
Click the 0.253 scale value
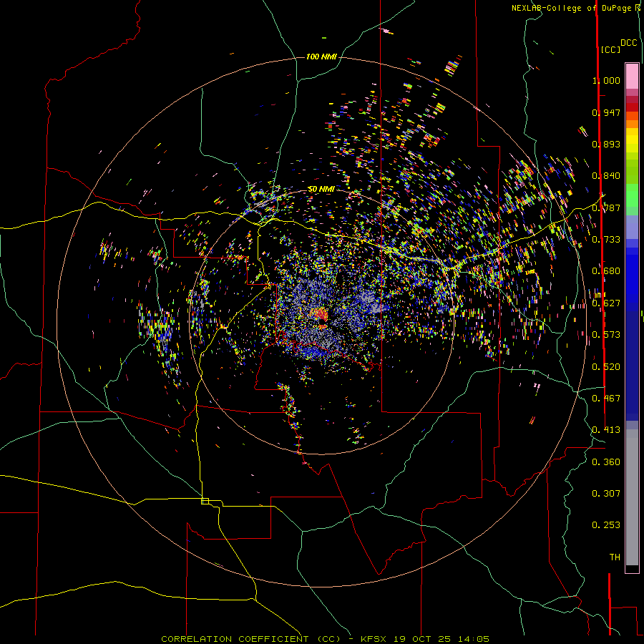606,525
